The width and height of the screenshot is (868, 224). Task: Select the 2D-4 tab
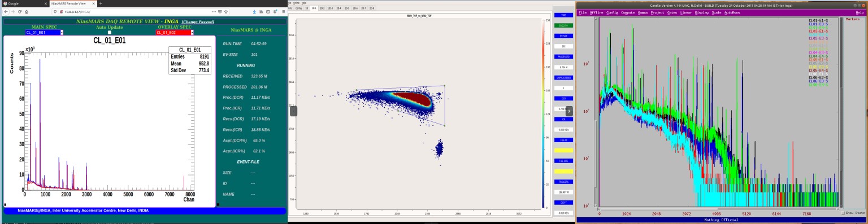pyautogui.click(x=338, y=8)
